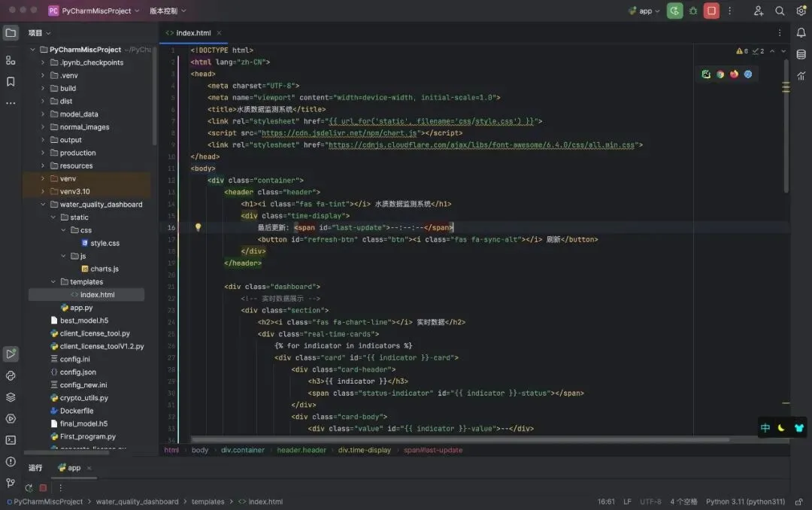812x510 pixels.
Task: Open the Bookmarks tool window icon
Action: pos(11,81)
